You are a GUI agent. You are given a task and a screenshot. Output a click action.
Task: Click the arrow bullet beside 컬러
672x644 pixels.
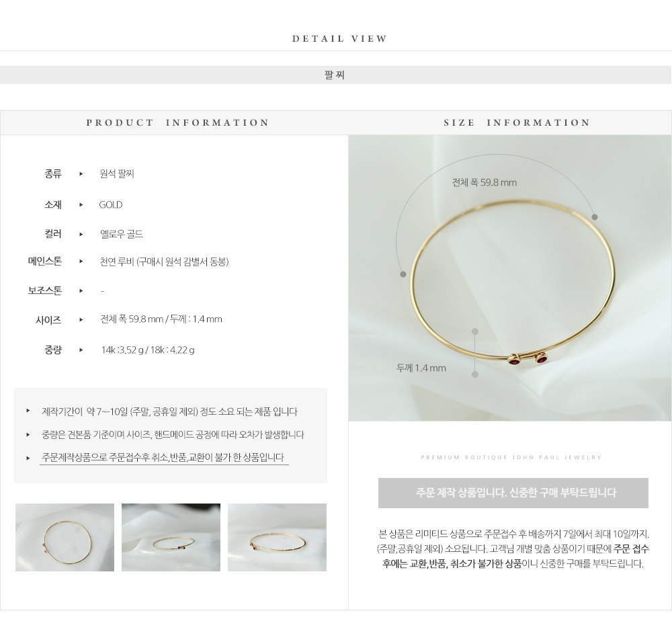81,234
